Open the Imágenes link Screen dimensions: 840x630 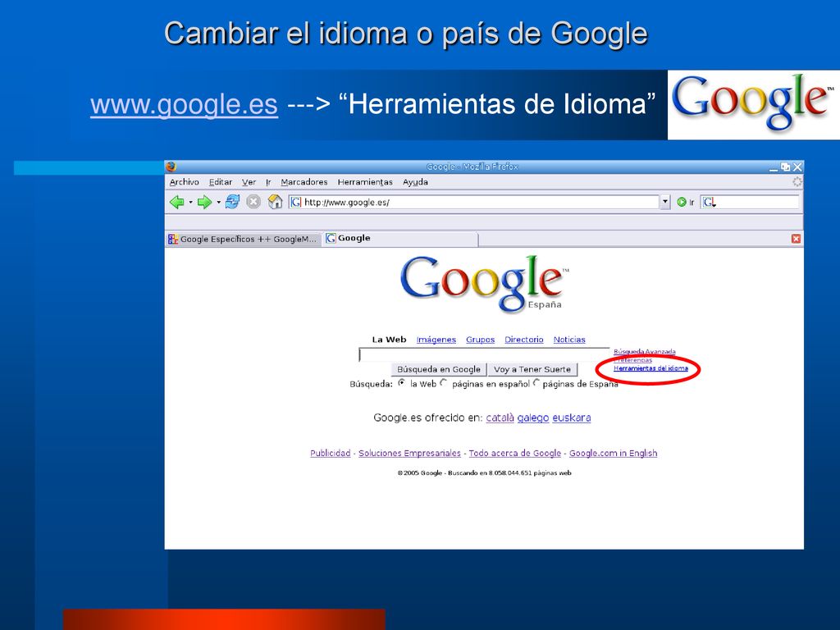[x=436, y=340]
